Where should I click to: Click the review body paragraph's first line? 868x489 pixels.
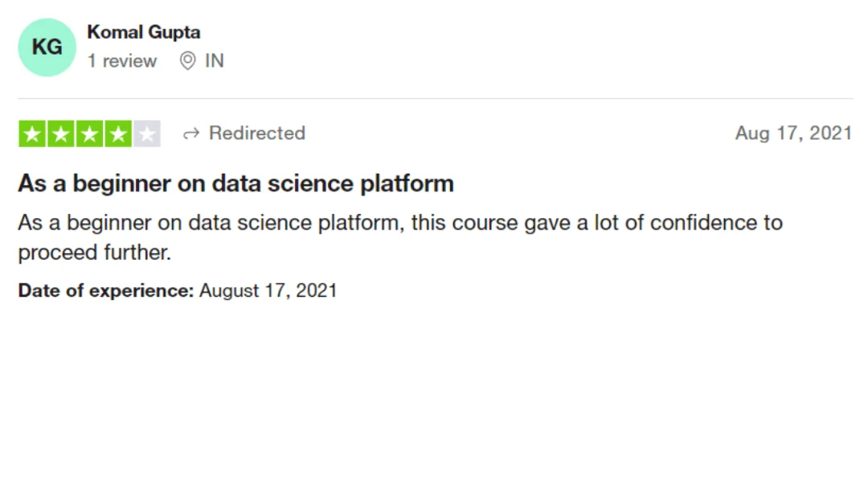coord(400,223)
